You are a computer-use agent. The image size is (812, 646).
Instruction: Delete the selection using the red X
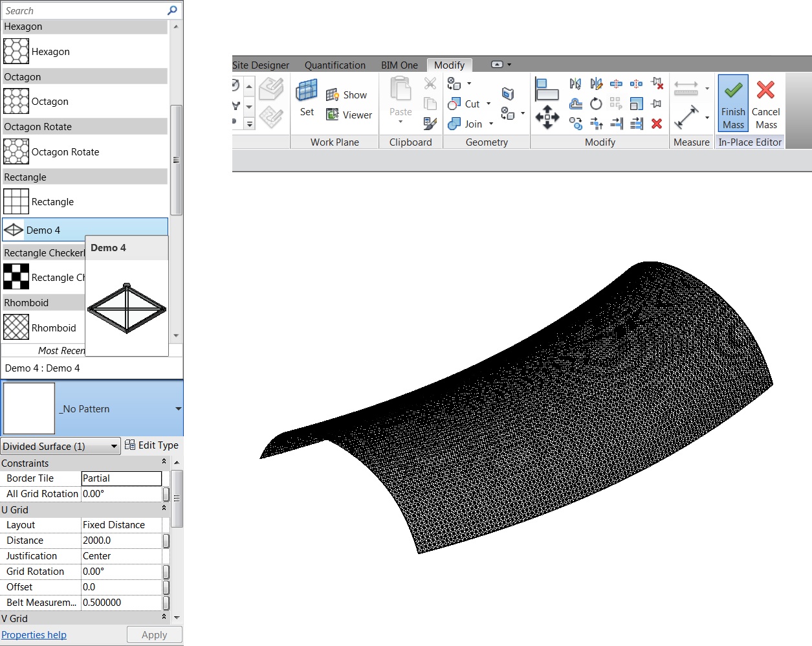pyautogui.click(x=655, y=122)
